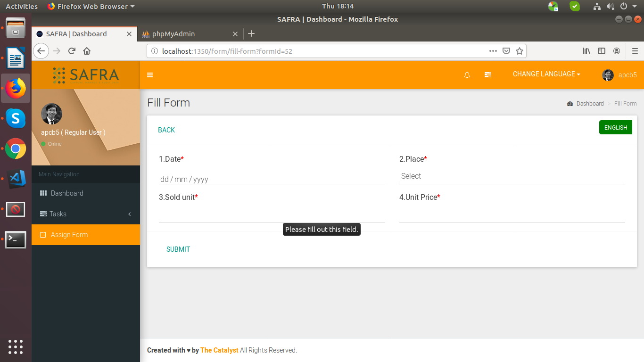
Task: Click the Firefox back arrow button
Action: [41, 51]
